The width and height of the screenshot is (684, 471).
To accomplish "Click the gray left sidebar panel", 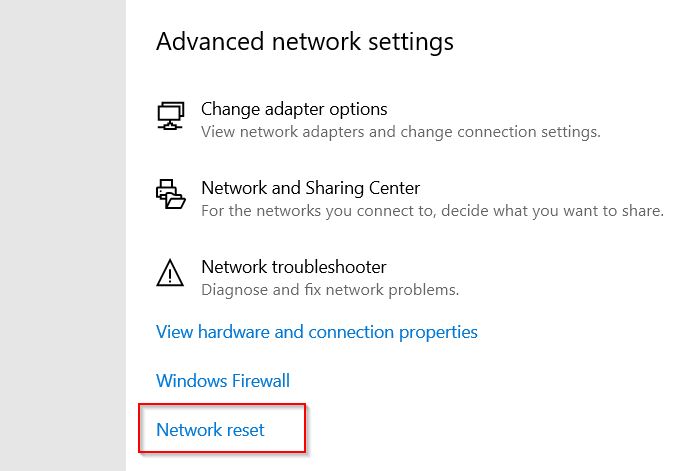I will tap(63, 236).
